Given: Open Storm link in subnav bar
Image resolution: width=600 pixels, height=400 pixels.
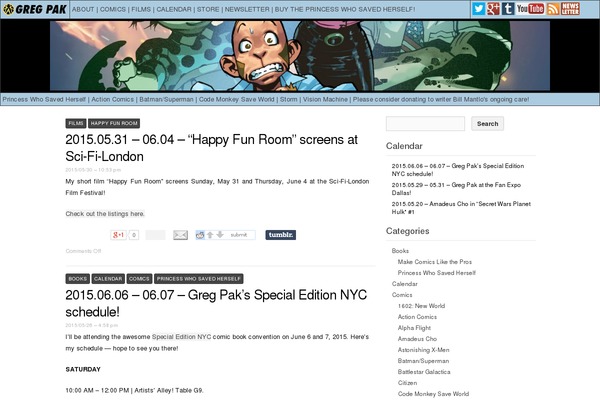Looking at the screenshot, I should tap(289, 100).
